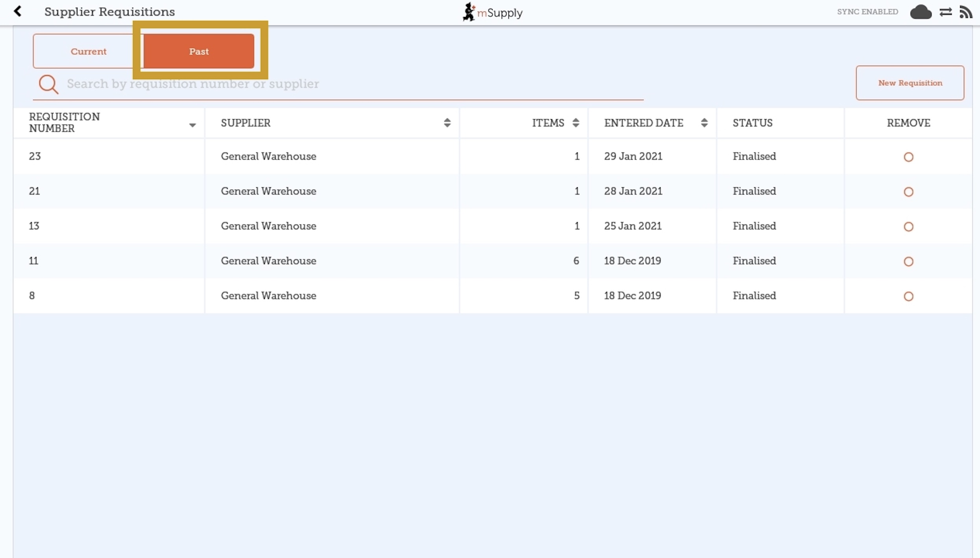
Task: Sort by Items column arrows
Action: [575, 123]
